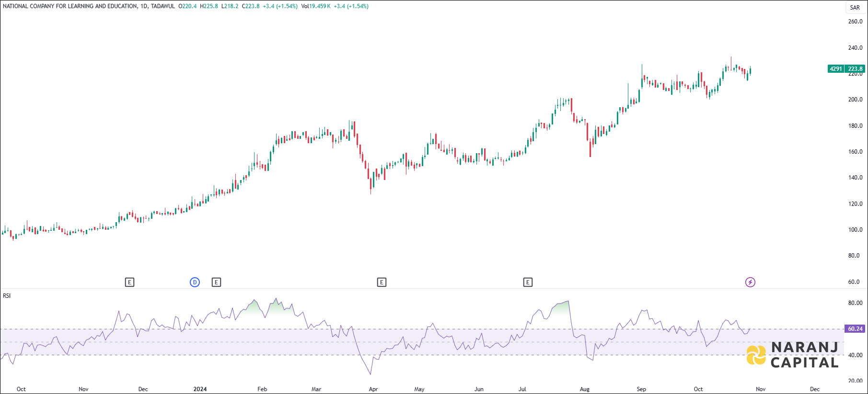
Task: Click the 40.00 RSI axis label
Action: coord(855,355)
